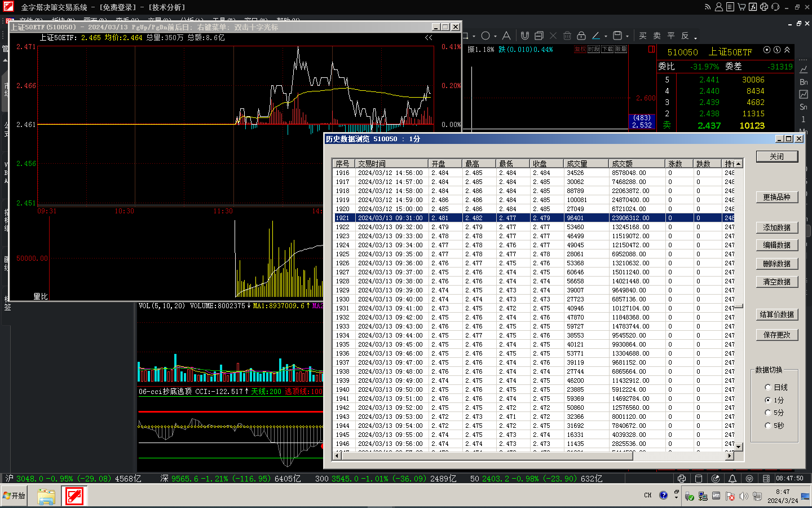The image size is (812, 508).
Task: Click the message bubble icon in status bar
Action: tap(749, 479)
